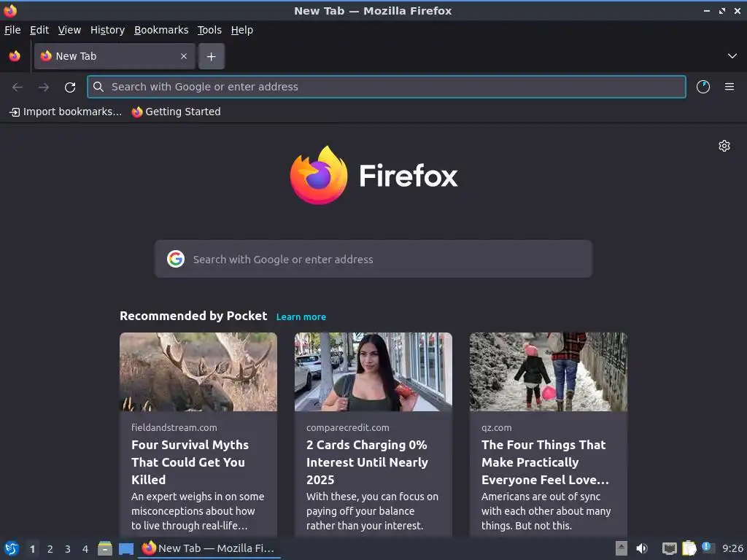Switch to workspace 4
Image resolution: width=747 pixels, height=560 pixels.
click(x=85, y=548)
